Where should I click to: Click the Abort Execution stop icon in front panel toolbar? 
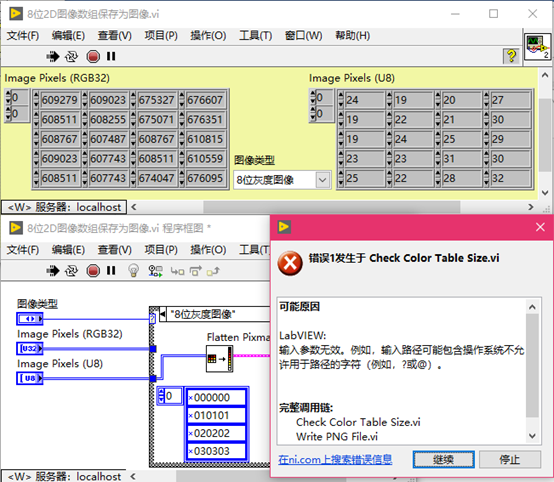tap(93, 57)
